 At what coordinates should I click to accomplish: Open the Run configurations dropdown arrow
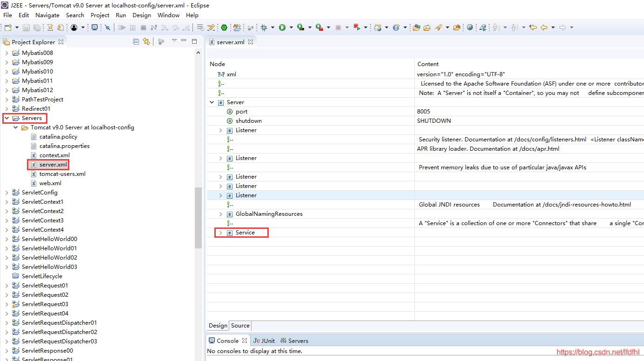click(x=291, y=28)
